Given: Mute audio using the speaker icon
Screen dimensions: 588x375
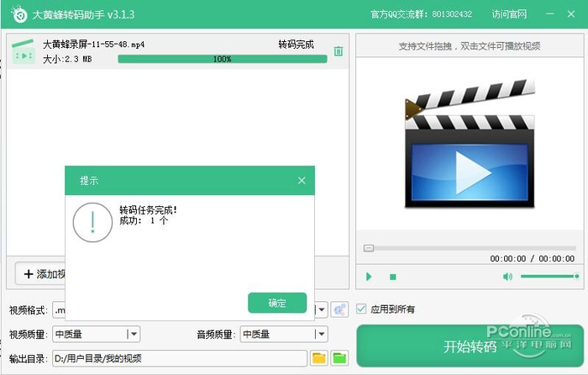Looking at the screenshot, I should (x=507, y=277).
